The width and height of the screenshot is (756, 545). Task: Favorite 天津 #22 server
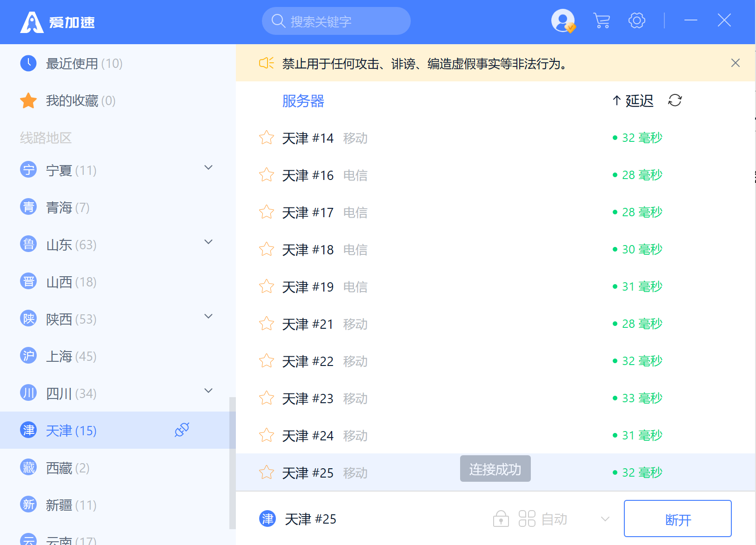267,361
